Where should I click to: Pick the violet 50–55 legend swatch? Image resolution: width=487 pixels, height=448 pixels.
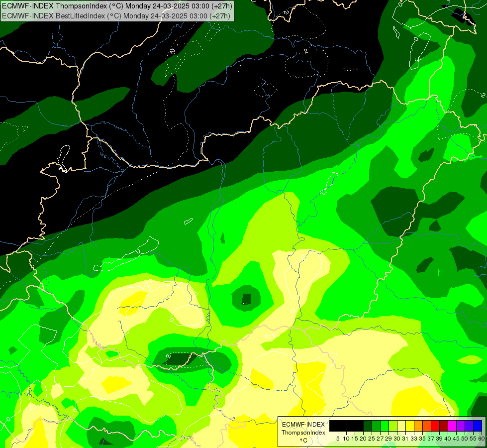tap(469, 426)
